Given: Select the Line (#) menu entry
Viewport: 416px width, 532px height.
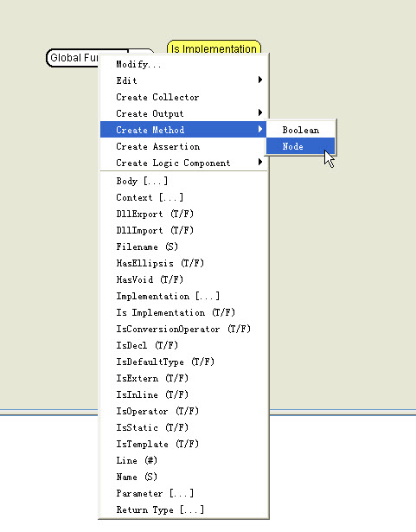Looking at the screenshot, I should tap(183, 460).
